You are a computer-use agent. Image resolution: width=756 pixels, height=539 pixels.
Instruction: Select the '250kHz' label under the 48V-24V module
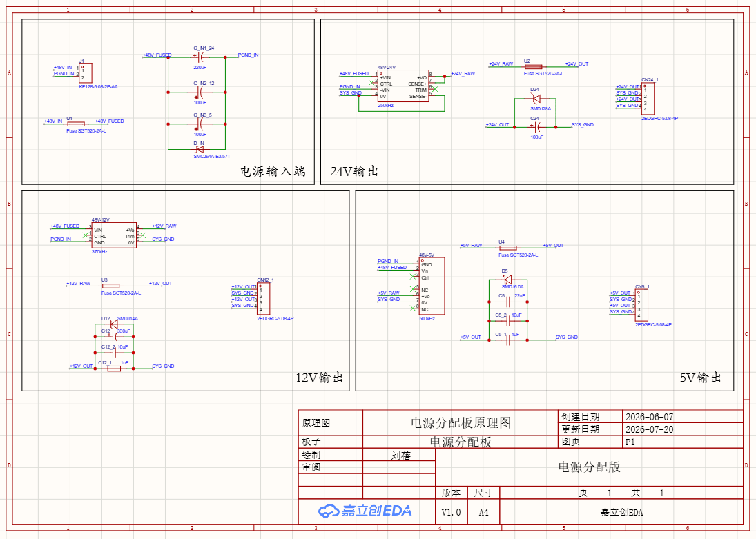(x=386, y=105)
